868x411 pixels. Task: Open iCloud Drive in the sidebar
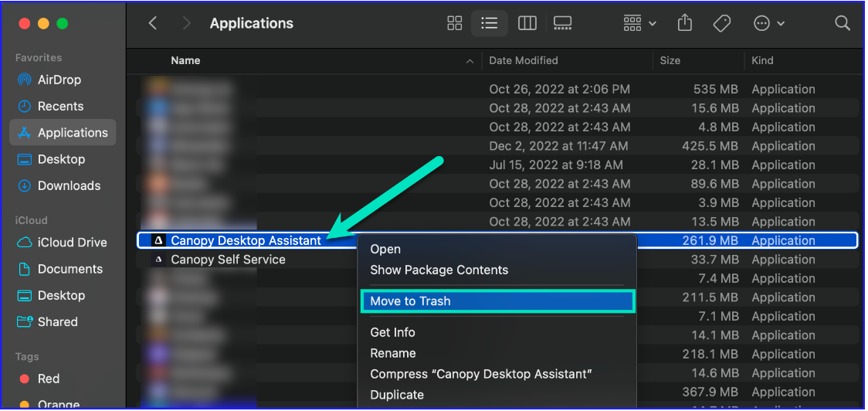[63, 243]
